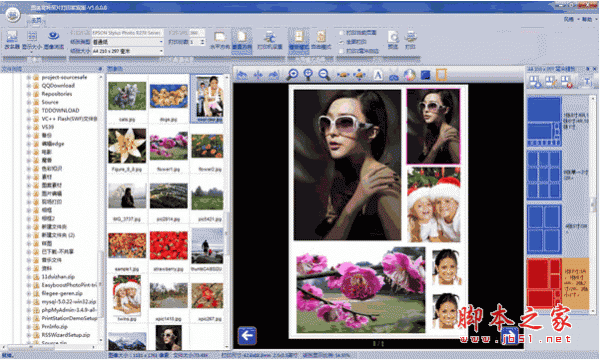The width and height of the screenshot is (600, 360).
Task: Increase print copies with the spinner
Action: tap(203, 40)
